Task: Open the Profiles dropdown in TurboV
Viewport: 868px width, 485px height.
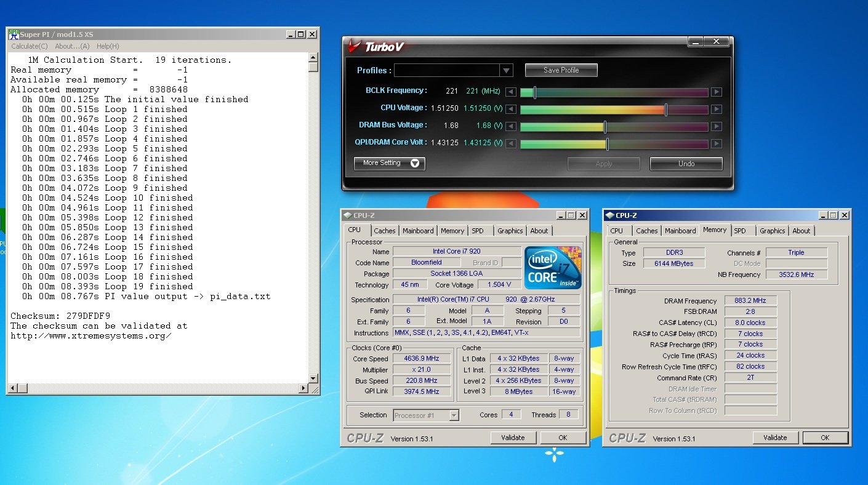Action: [506, 71]
